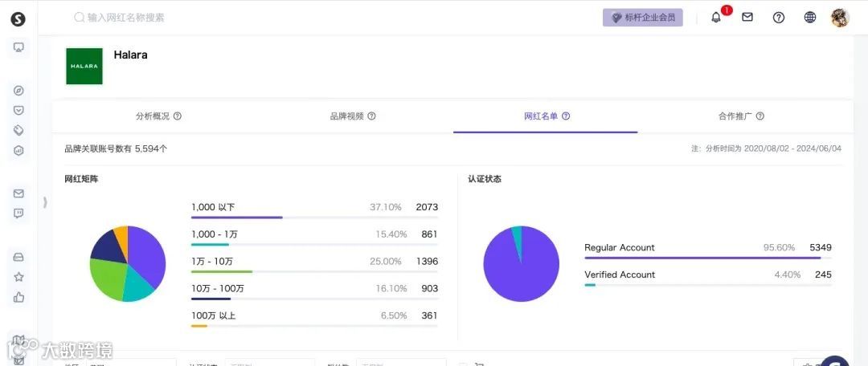
Task: Click the Halara brand logo thumbnail
Action: coord(84,67)
